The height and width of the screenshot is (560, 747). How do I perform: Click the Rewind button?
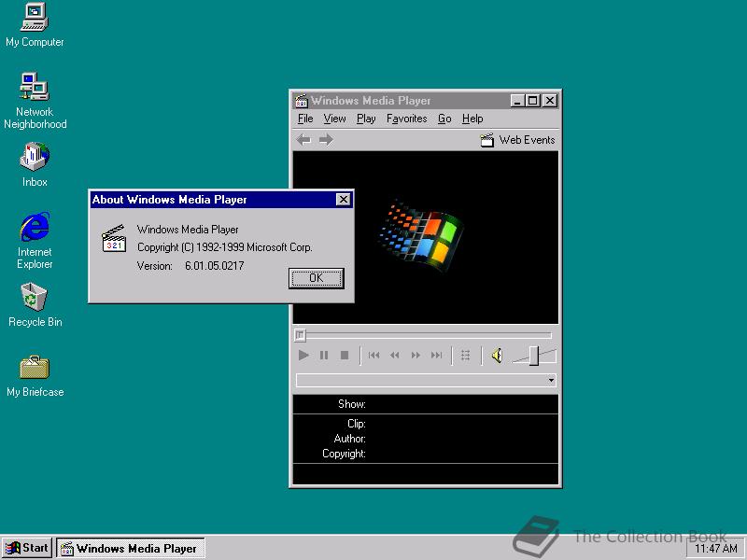coord(394,356)
